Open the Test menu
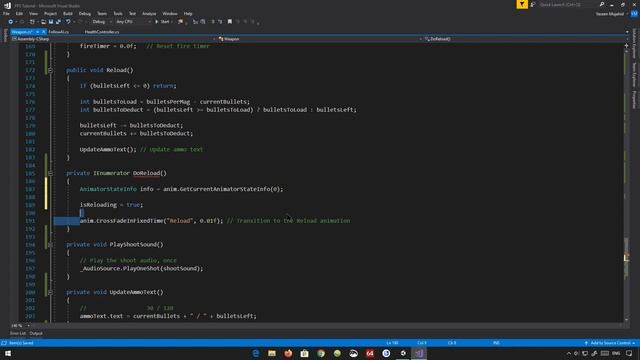 click(132, 13)
